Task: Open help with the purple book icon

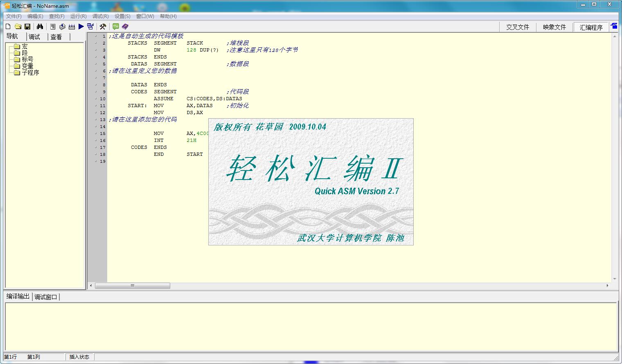Action: point(125,27)
